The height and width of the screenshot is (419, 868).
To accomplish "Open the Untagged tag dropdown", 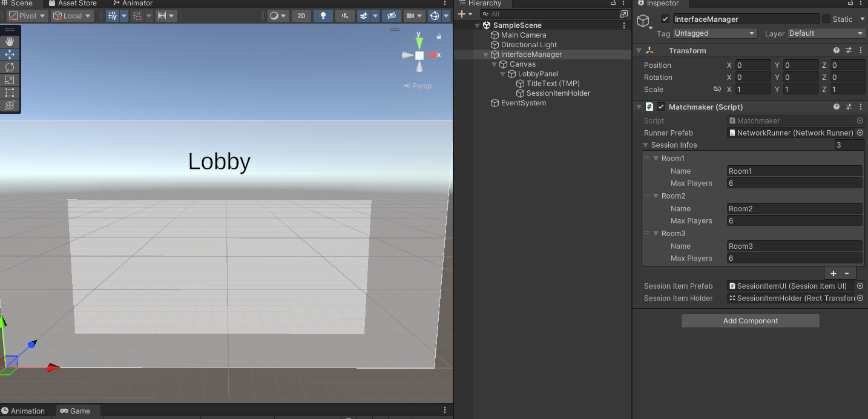I will click(715, 33).
